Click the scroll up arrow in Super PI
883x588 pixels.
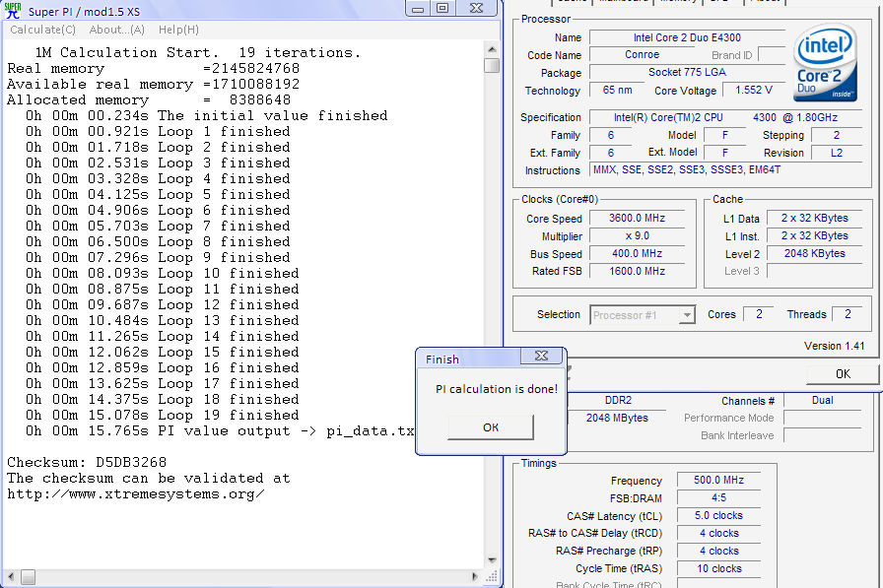pos(492,49)
